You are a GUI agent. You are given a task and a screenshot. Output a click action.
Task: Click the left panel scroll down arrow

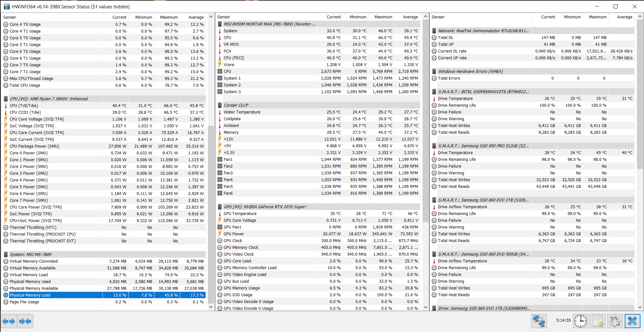tap(211, 307)
